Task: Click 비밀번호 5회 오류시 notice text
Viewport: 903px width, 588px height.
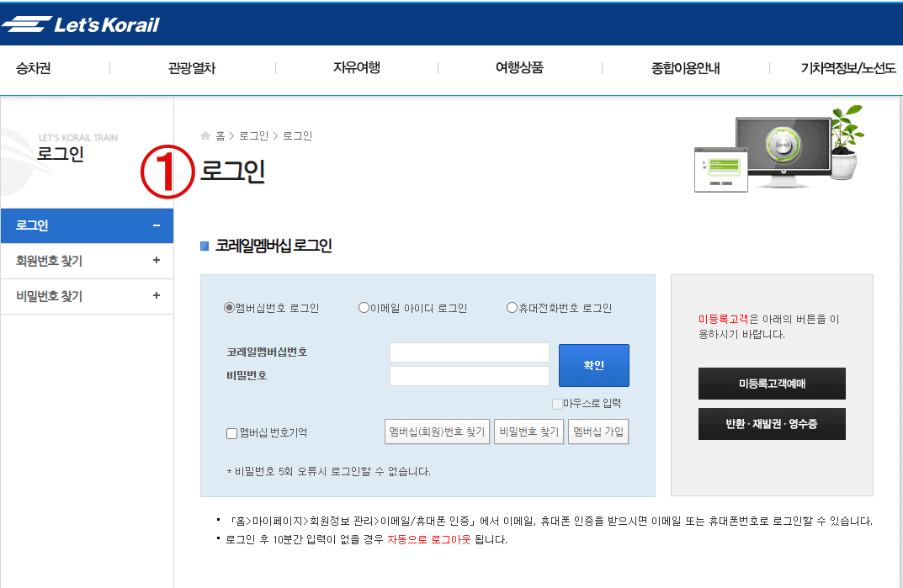Action: (329, 472)
